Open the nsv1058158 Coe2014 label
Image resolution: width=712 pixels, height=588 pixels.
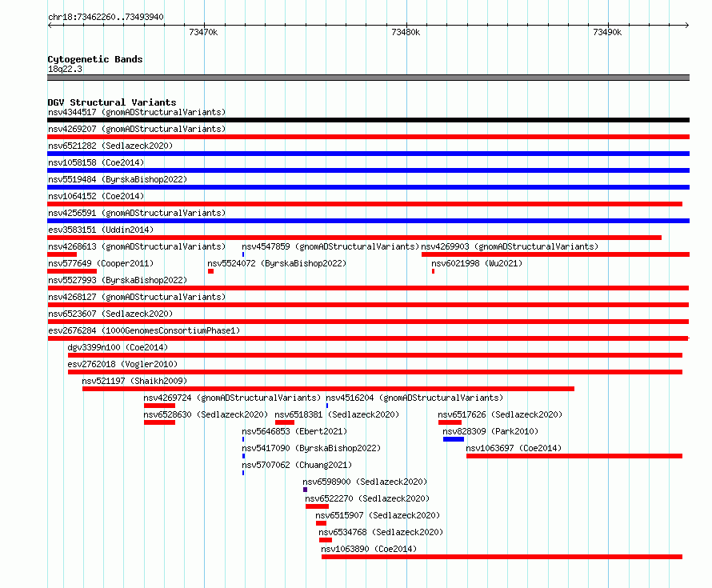(96, 162)
